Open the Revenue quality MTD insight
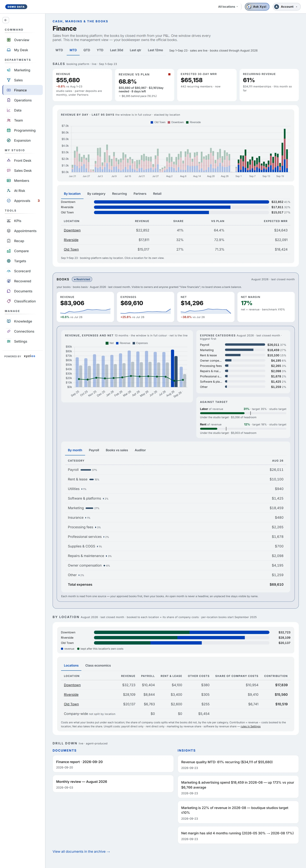The height and width of the screenshot is (868, 306). pyautogui.click(x=238, y=764)
